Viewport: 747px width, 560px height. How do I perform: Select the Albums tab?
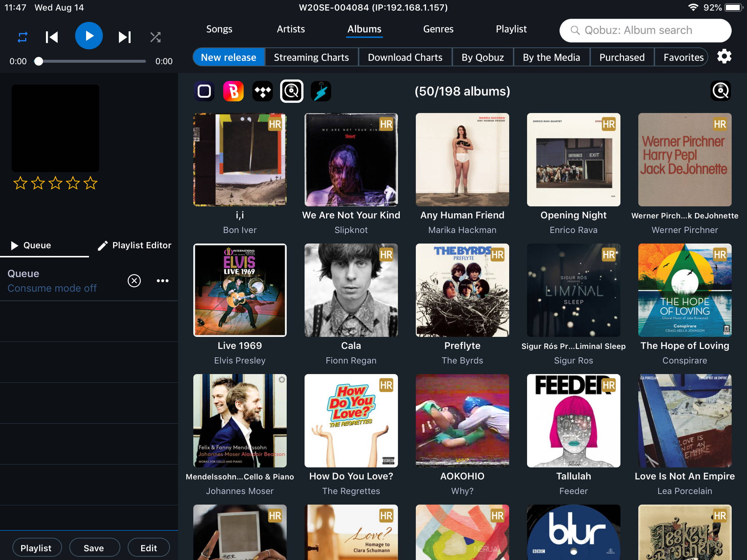[x=364, y=29]
